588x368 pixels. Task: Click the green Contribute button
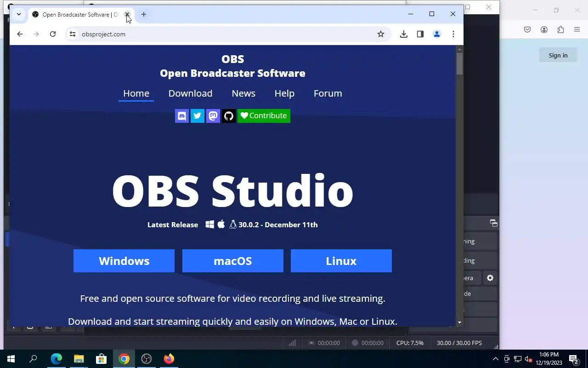pyautogui.click(x=264, y=115)
